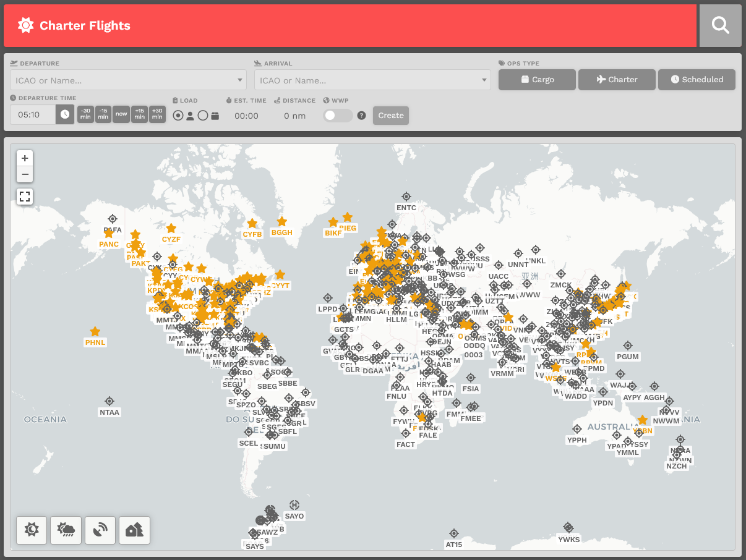Click the VRMM airport label
Image resolution: width=746 pixels, height=560 pixels.
pyautogui.click(x=502, y=373)
